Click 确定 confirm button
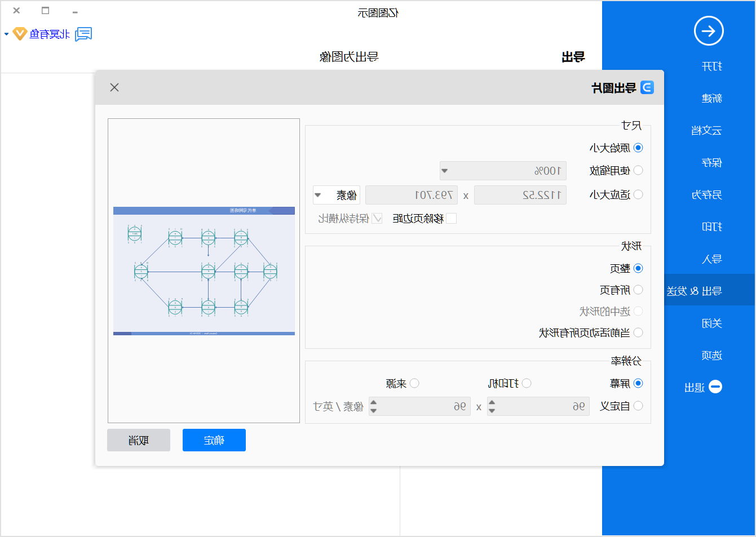The height and width of the screenshot is (537, 756). point(214,440)
